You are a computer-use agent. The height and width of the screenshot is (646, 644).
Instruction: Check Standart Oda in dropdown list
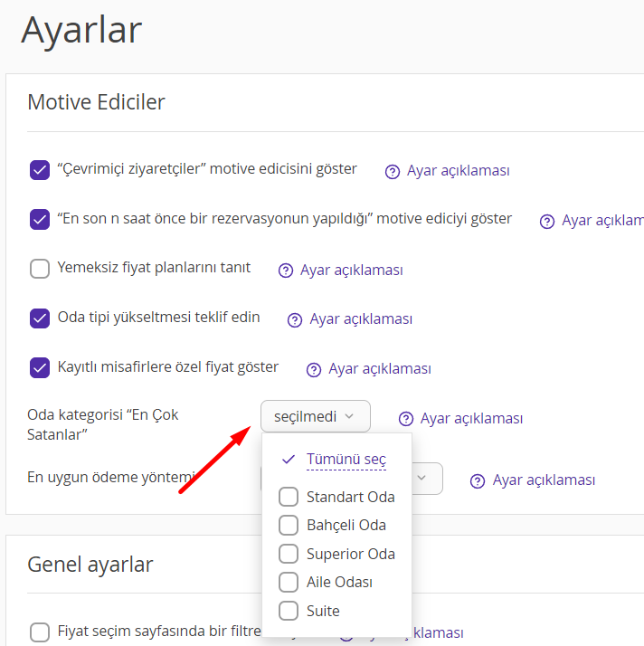pyautogui.click(x=289, y=497)
